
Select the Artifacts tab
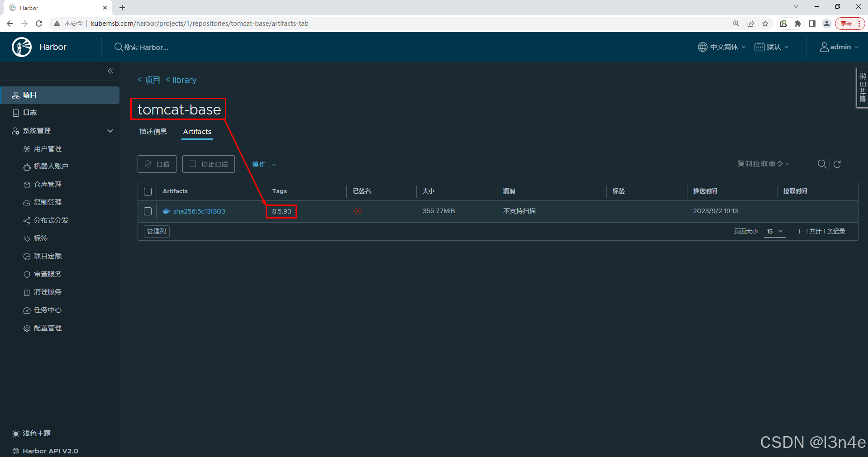click(x=196, y=132)
